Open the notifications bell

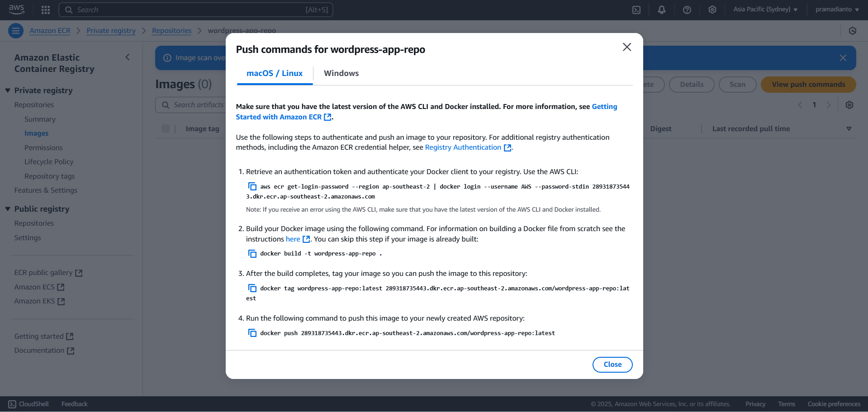(x=662, y=9)
